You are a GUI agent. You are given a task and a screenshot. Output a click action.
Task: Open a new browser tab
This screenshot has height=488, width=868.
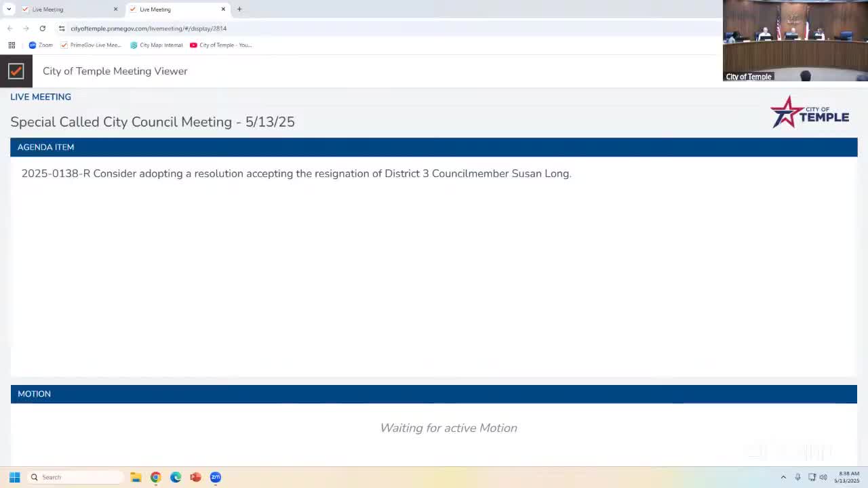click(x=239, y=9)
